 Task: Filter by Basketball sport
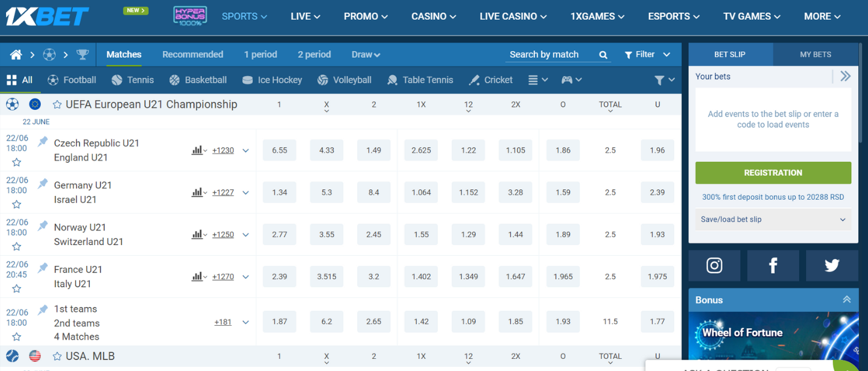[x=198, y=80]
